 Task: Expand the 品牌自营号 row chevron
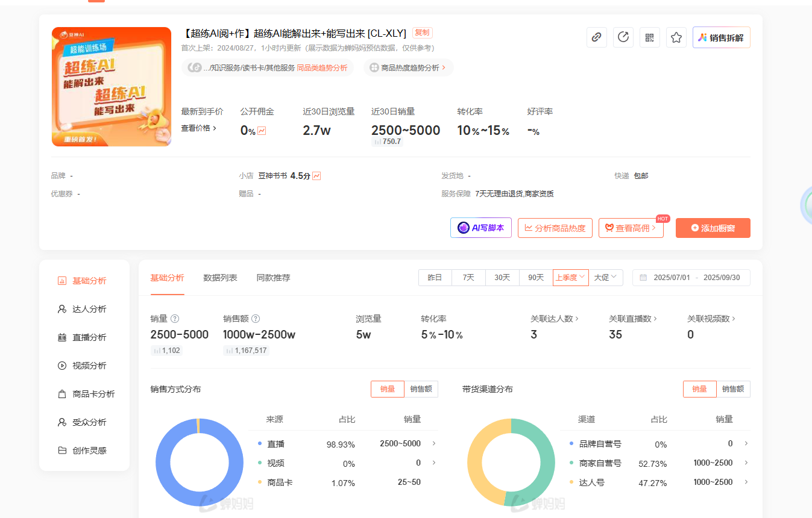[746, 443]
